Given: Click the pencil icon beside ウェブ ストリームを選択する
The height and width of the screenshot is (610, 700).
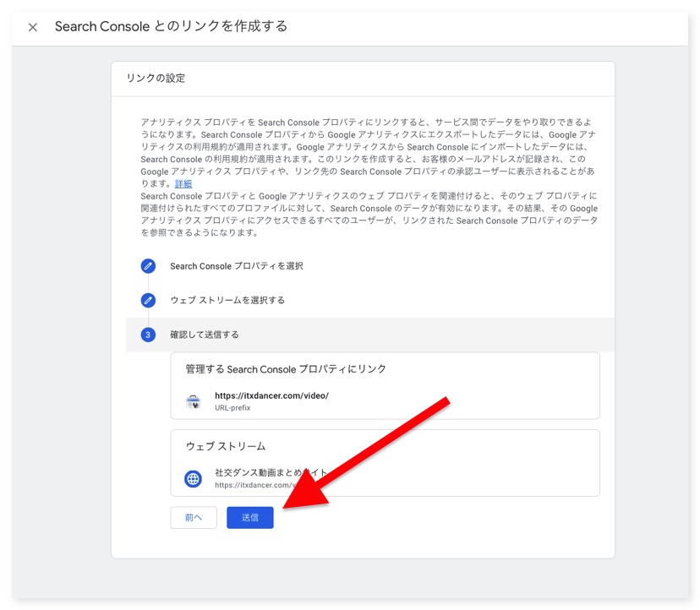Looking at the screenshot, I should (149, 300).
